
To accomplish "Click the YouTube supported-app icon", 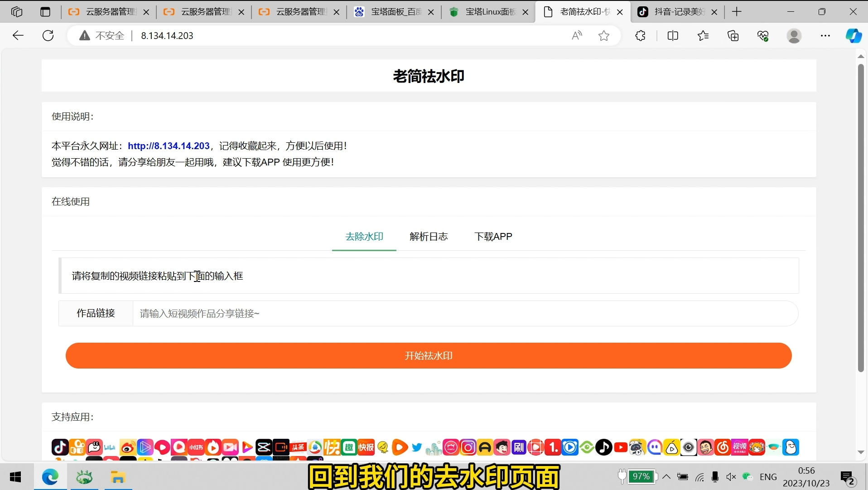I will [621, 447].
